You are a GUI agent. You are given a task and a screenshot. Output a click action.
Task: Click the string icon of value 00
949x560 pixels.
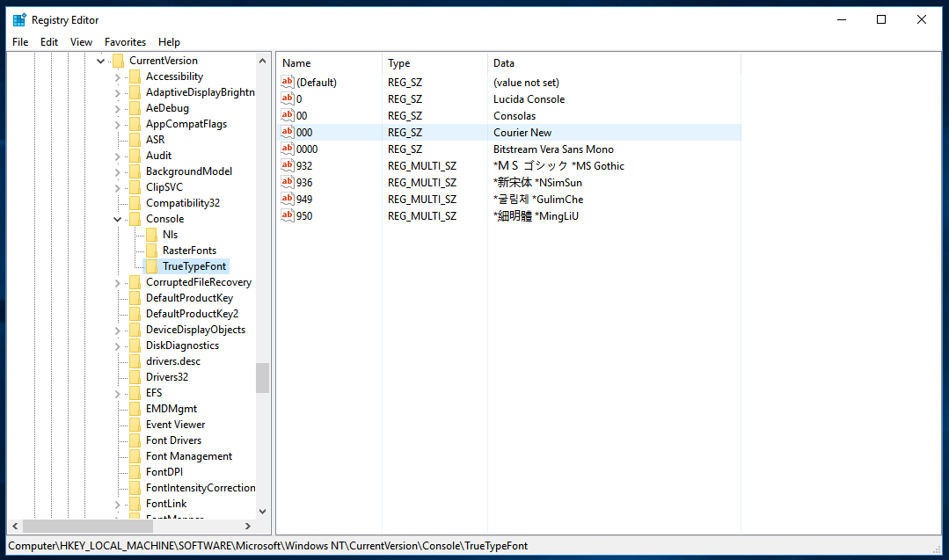[288, 115]
